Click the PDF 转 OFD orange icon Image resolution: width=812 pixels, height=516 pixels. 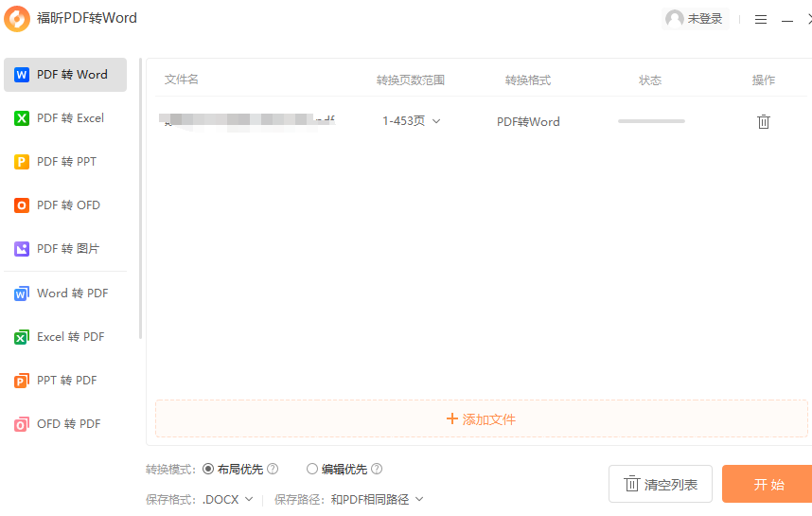pyautogui.click(x=22, y=205)
